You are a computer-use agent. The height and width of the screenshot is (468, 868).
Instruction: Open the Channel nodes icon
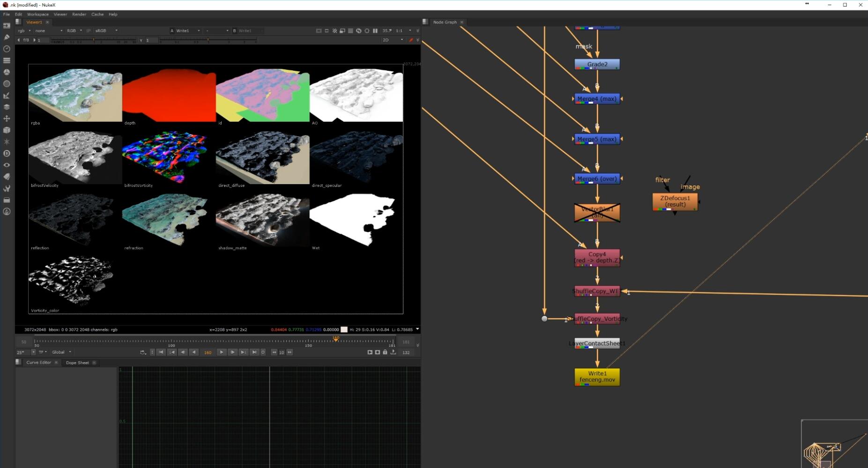point(7,60)
